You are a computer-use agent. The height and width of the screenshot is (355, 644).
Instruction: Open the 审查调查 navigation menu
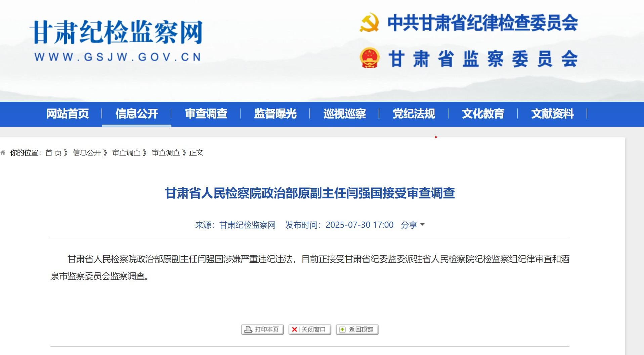(206, 114)
